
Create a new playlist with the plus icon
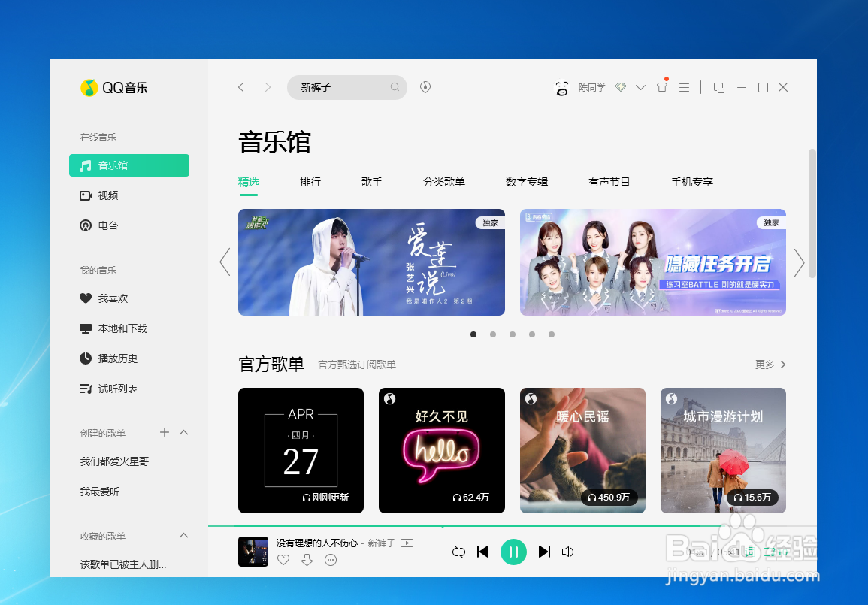click(164, 432)
